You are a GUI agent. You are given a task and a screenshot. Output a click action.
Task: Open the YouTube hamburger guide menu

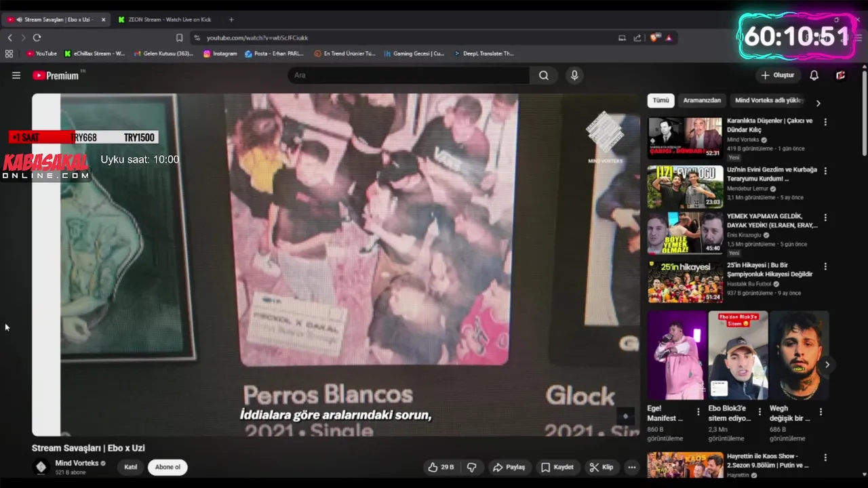pyautogui.click(x=16, y=75)
